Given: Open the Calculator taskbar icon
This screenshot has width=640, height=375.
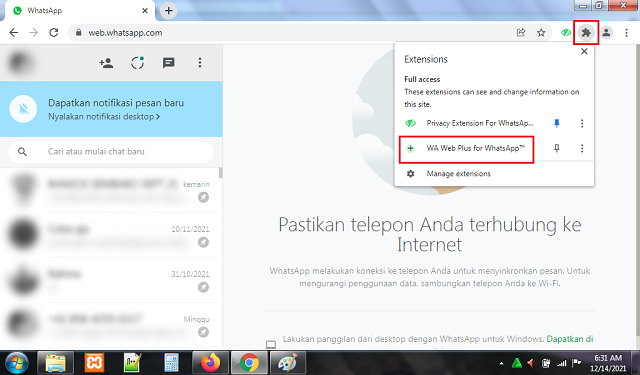Looking at the screenshot, I should click(x=171, y=363).
